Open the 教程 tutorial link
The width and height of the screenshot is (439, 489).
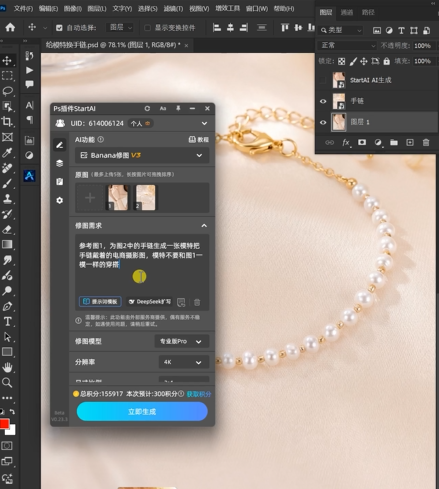click(199, 140)
